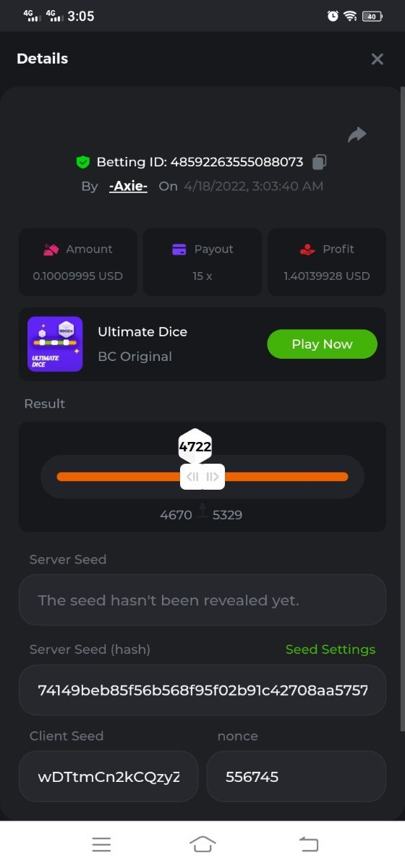Copy the Betting ID number
405x868 pixels.
pos(319,162)
